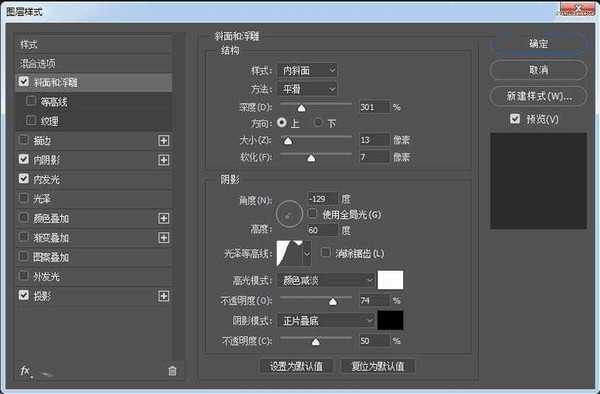The image size is (600, 394).
Task: Enable the 光泽 checkbox
Action: pyautogui.click(x=24, y=198)
